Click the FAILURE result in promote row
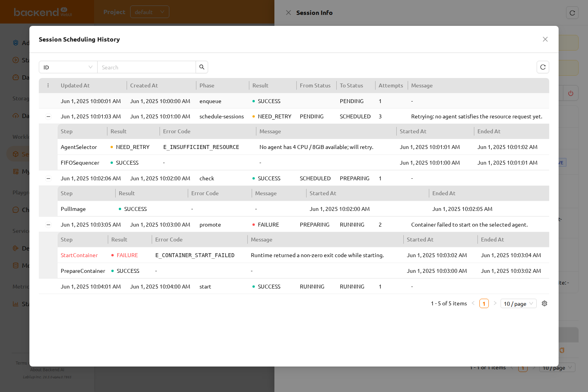The width and height of the screenshot is (588, 392). (x=266, y=225)
